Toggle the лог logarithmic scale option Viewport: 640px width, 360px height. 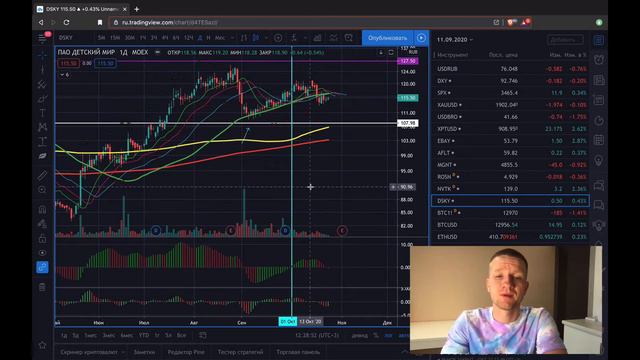click(388, 336)
